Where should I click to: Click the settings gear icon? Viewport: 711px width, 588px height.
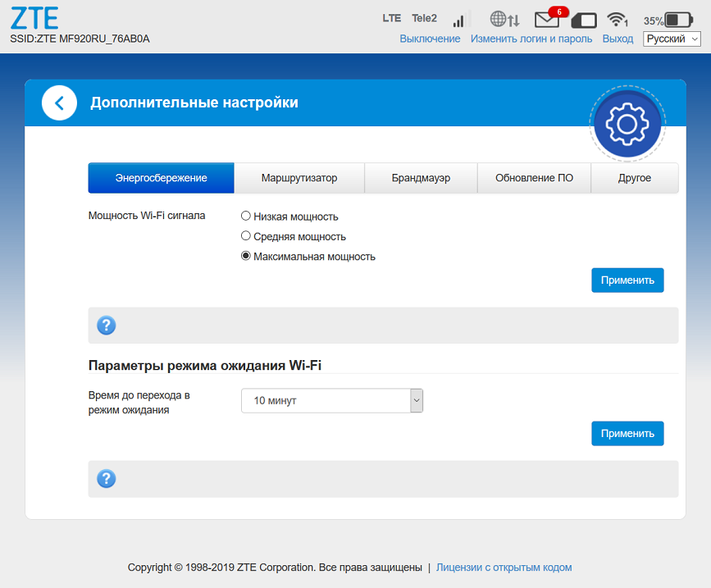coord(627,123)
